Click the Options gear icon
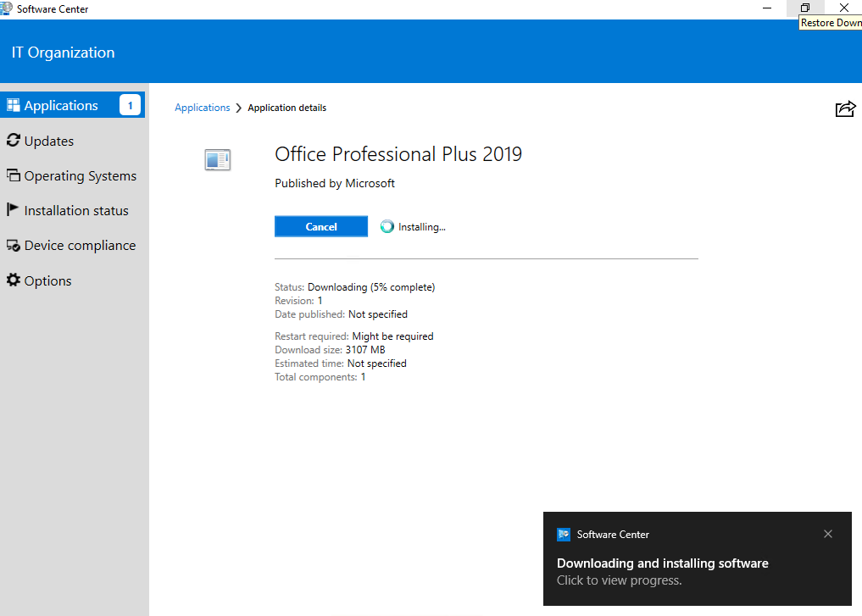The height and width of the screenshot is (616, 862). click(x=14, y=280)
